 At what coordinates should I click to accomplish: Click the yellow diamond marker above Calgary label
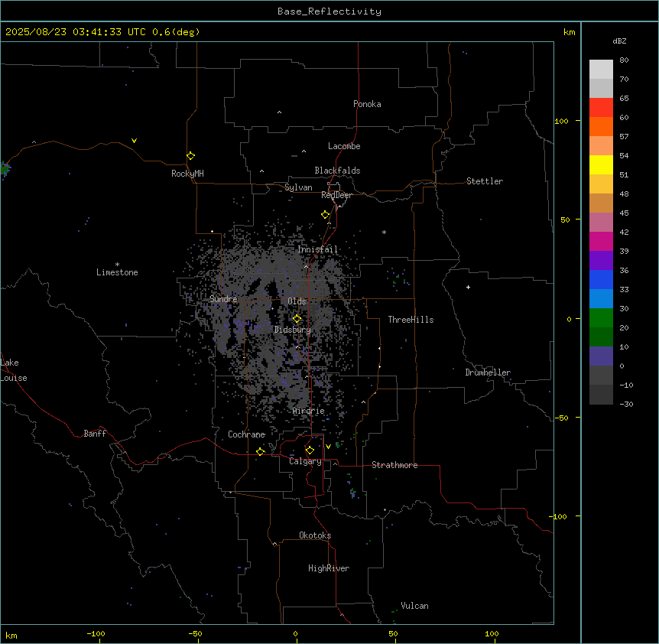tap(310, 450)
